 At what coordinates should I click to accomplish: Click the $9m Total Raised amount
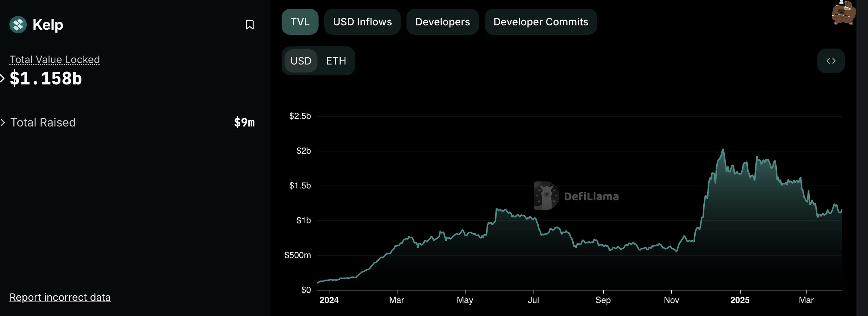[244, 122]
